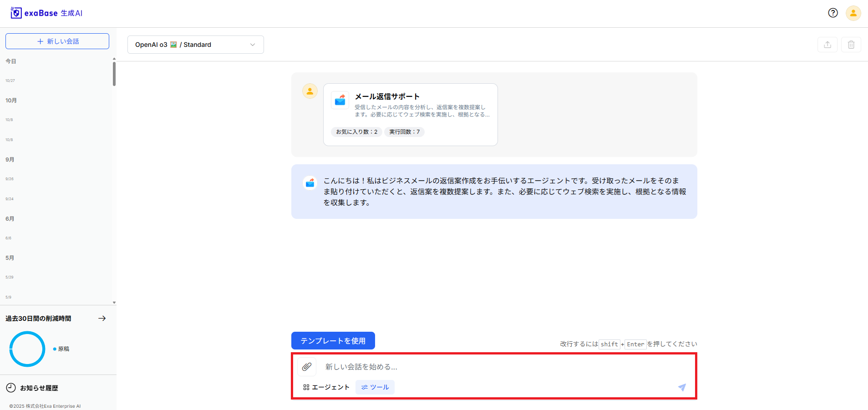Click the お気に入り数：2 badge
The image size is (868, 410).
[357, 132]
